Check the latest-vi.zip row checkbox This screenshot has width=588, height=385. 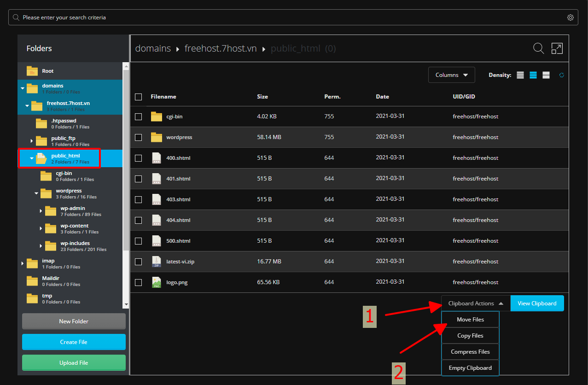[138, 262]
